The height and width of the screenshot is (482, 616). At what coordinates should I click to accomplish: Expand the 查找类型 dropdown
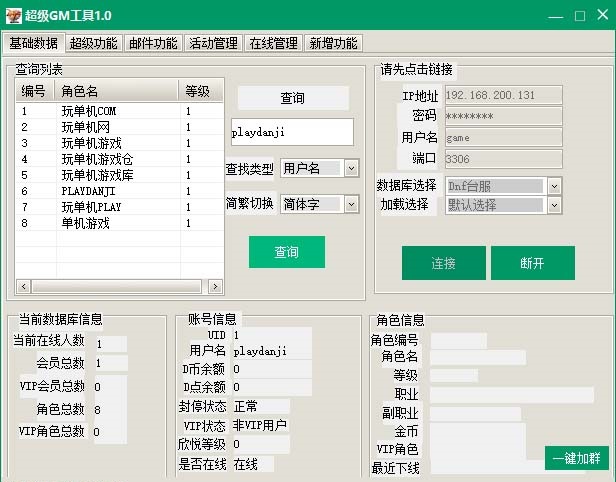pyautogui.click(x=351, y=169)
